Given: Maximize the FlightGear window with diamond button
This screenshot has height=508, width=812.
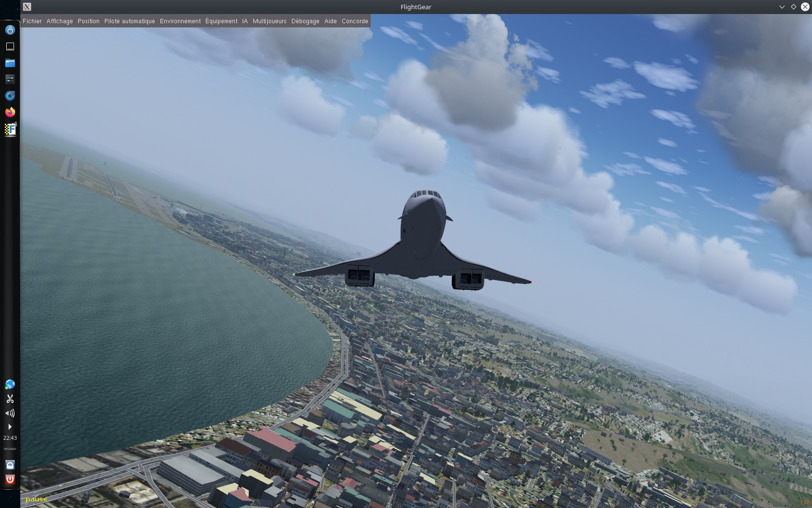Looking at the screenshot, I should coord(794,7).
